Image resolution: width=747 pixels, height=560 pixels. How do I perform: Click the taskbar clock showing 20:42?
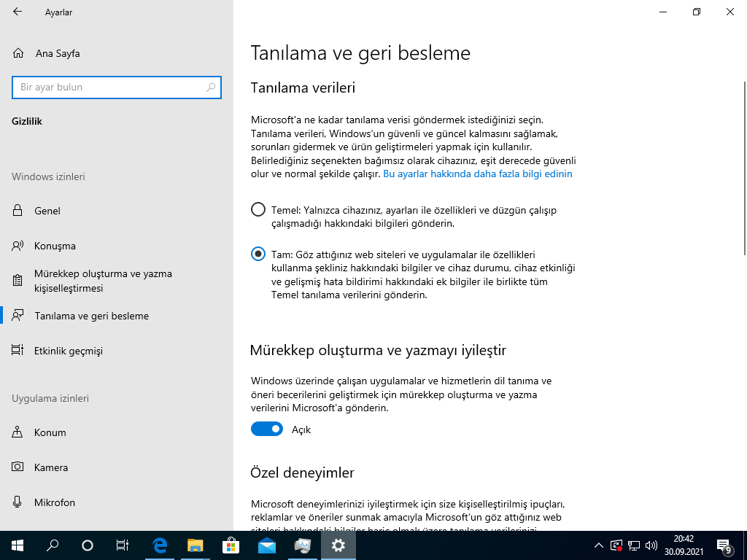click(x=684, y=545)
